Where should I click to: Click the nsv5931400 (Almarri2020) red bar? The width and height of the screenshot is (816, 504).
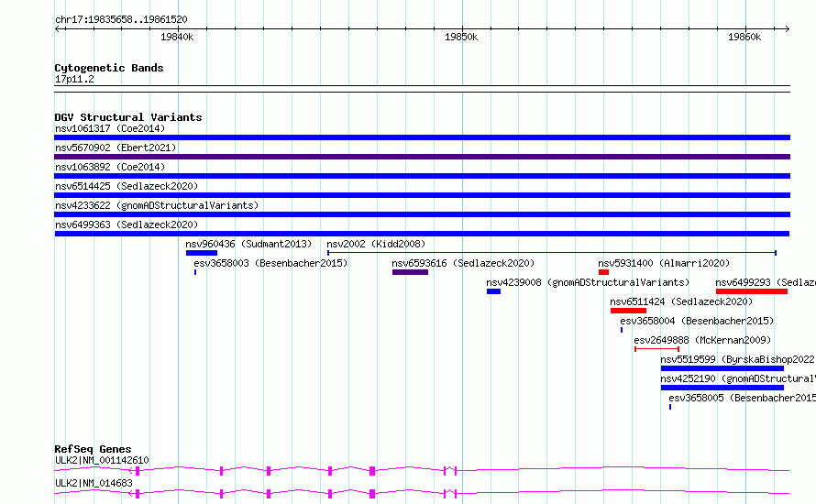(x=603, y=272)
